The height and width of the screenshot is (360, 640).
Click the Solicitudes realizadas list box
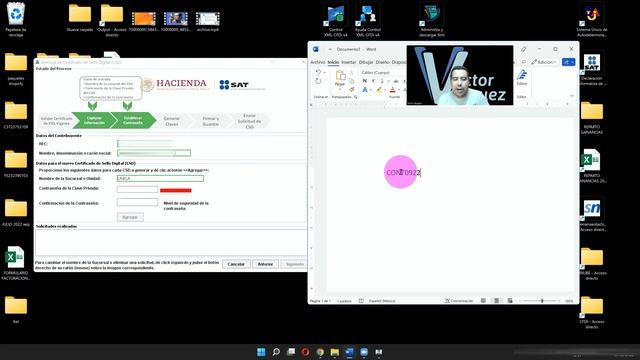[x=171, y=242]
